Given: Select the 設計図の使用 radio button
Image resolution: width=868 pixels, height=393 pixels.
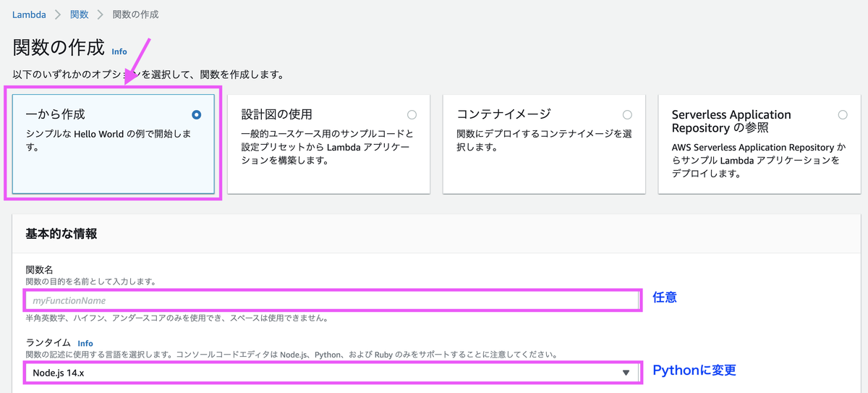Looking at the screenshot, I should (412, 114).
